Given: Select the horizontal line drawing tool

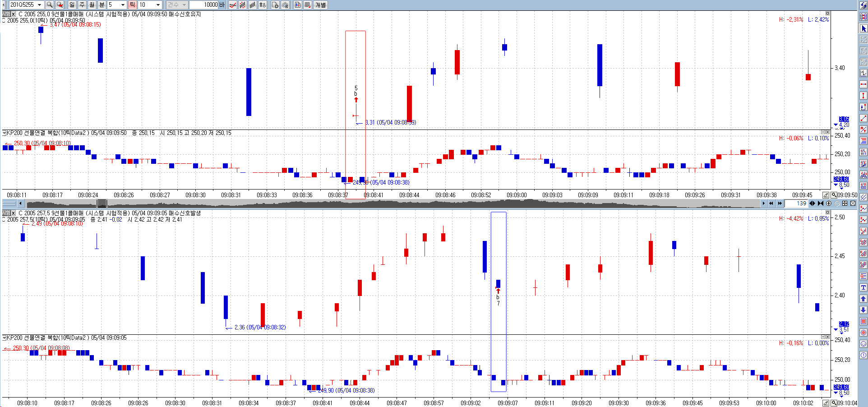Looking at the screenshot, I should [863, 84].
